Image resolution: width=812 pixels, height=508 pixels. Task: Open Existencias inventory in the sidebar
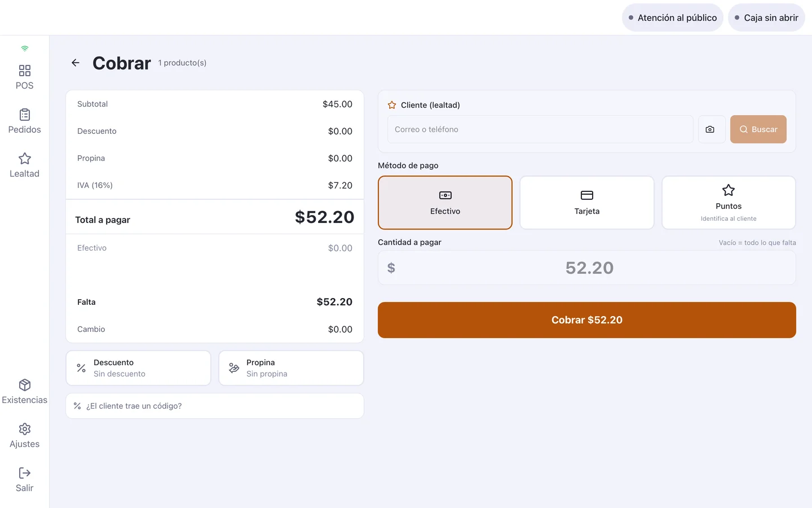pyautogui.click(x=24, y=392)
